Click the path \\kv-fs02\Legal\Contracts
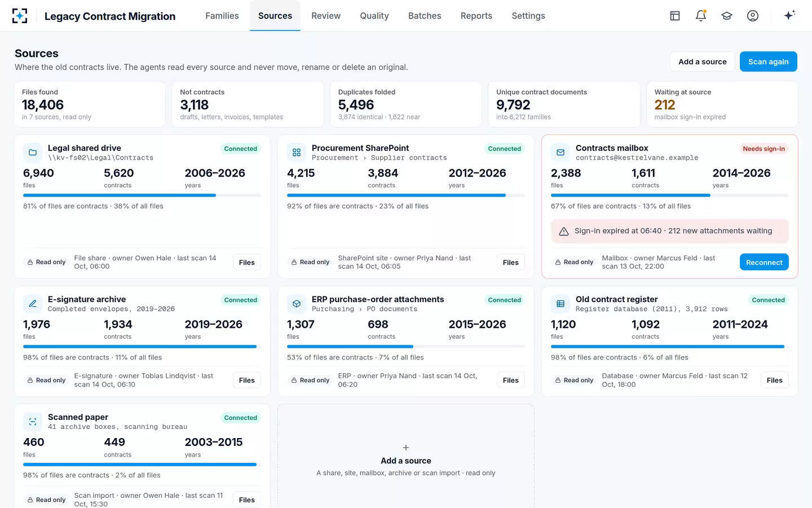 (x=101, y=158)
